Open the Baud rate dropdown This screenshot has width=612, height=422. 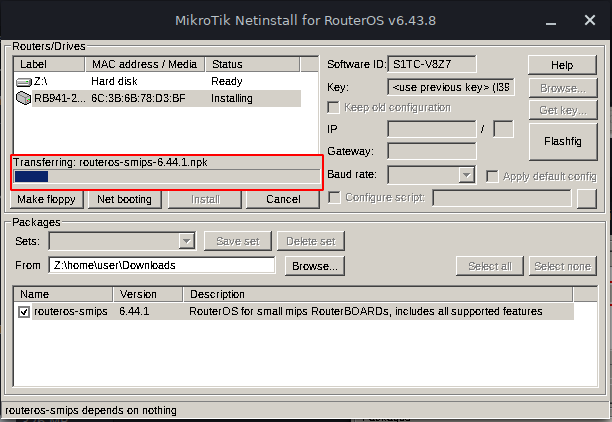(x=466, y=175)
